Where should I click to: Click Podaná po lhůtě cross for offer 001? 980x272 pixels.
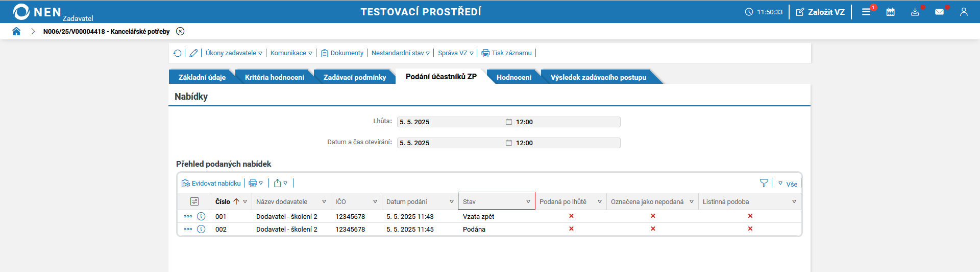571,216
